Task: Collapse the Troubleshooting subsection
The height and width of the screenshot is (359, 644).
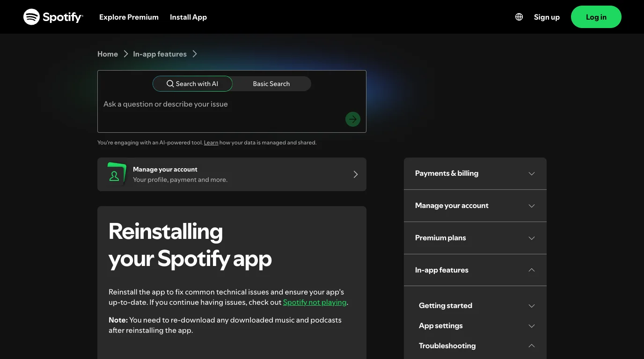Action: 477,346
